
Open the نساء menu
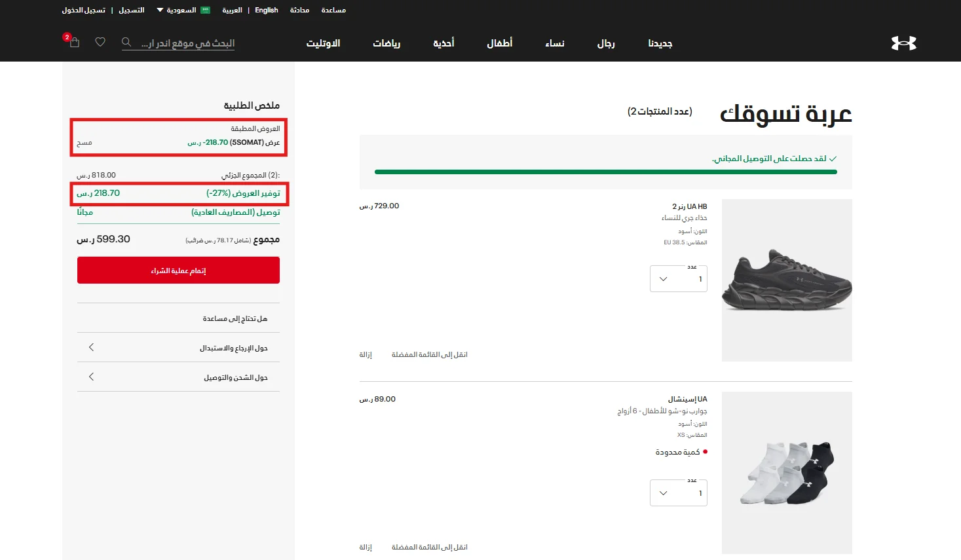point(555,43)
